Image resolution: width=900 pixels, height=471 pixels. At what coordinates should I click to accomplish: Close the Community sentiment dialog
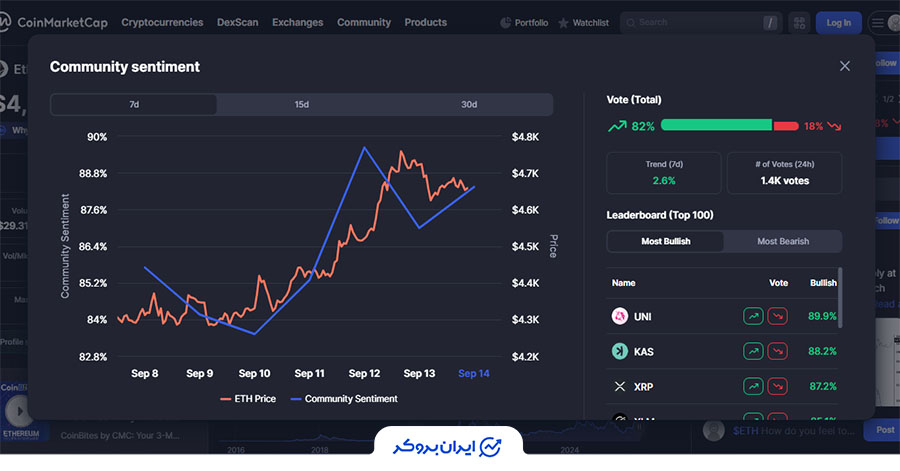point(845,66)
